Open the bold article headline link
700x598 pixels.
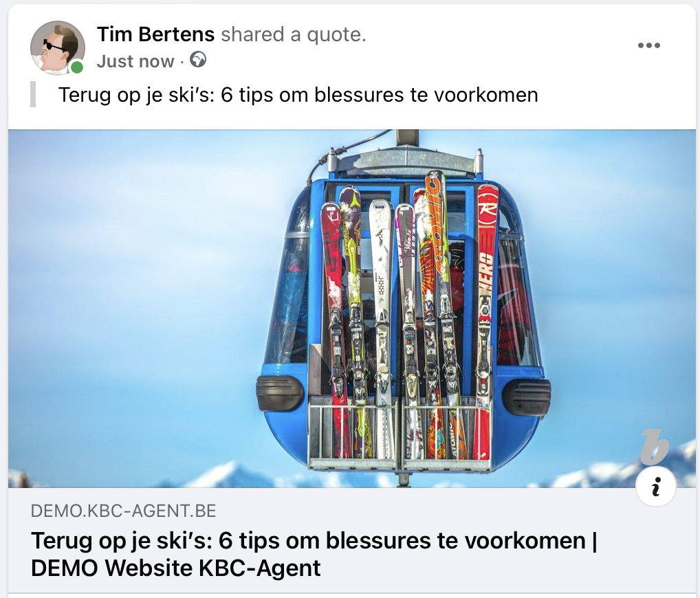(314, 554)
